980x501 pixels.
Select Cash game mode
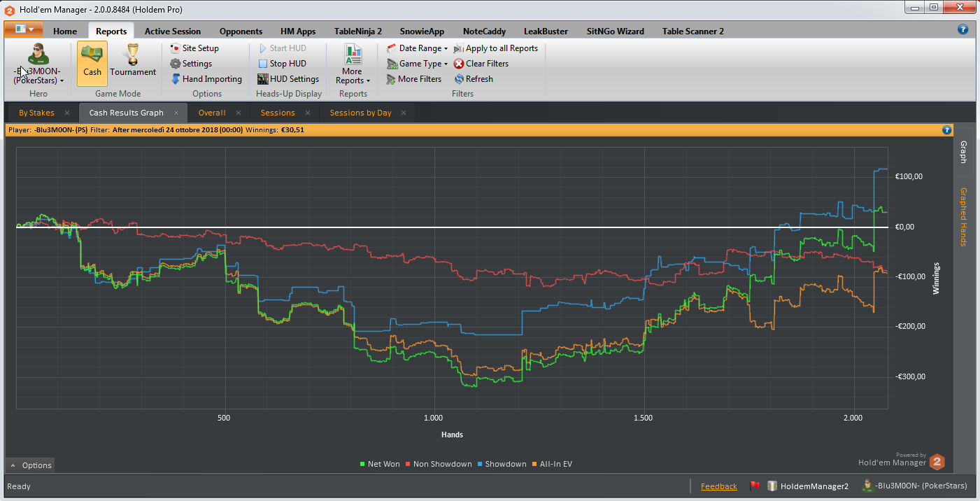coord(92,63)
